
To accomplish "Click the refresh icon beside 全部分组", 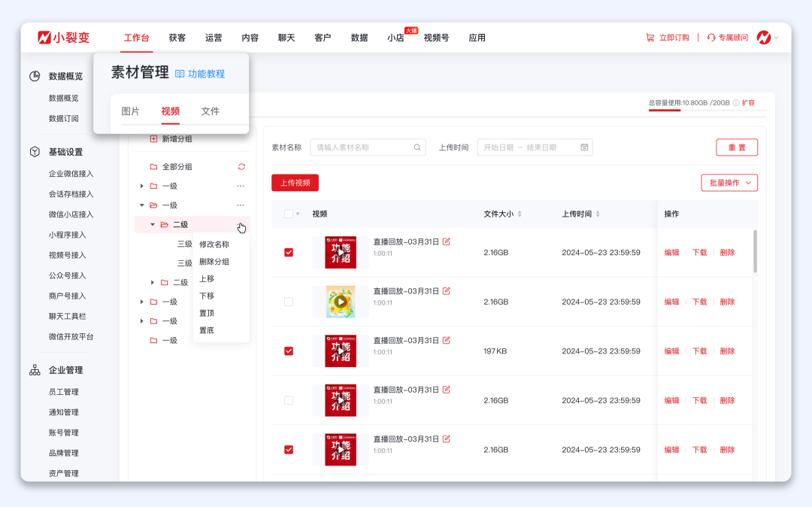I will [241, 167].
